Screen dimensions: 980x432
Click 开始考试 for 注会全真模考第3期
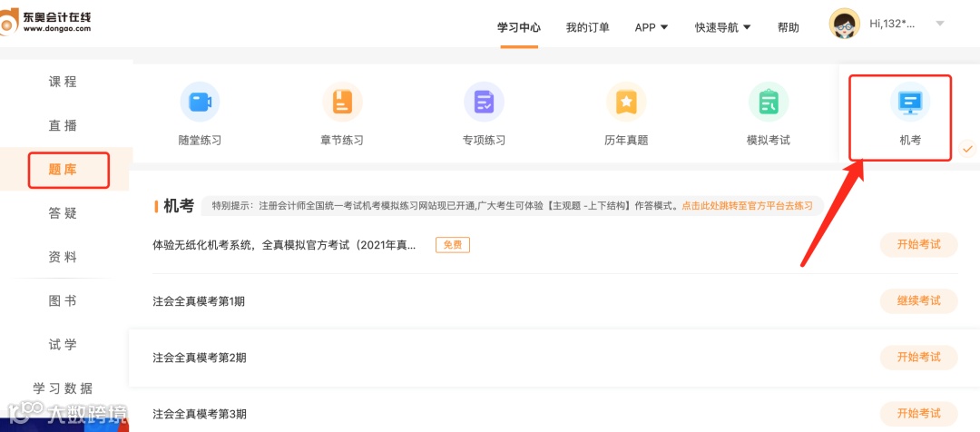(x=918, y=413)
